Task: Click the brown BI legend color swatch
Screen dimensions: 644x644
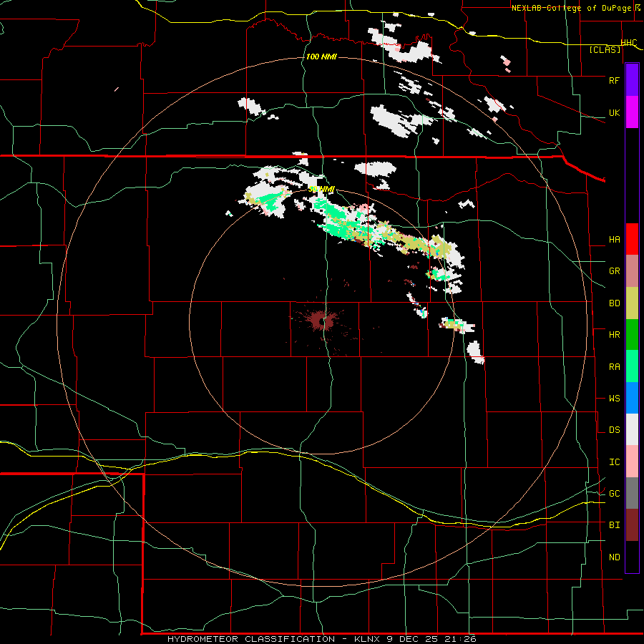Action: click(x=632, y=525)
